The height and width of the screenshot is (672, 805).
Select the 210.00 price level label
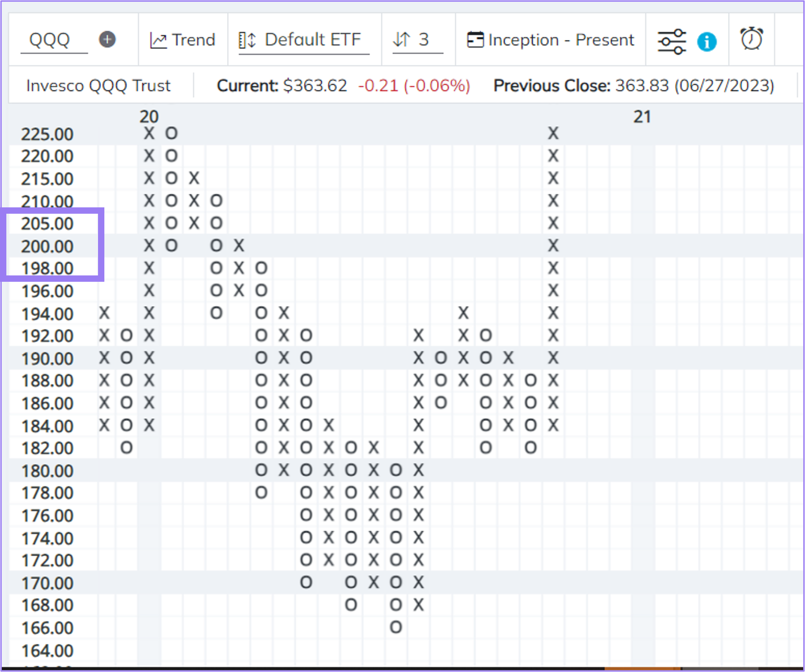pos(47,201)
